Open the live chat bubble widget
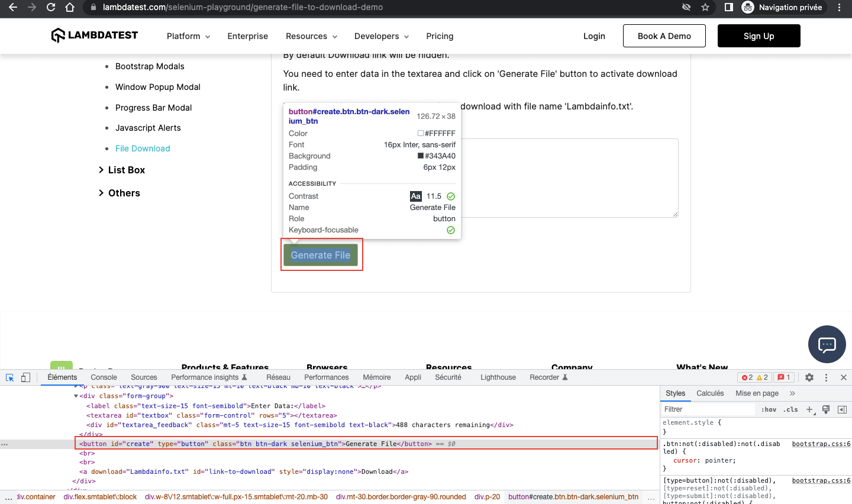This screenshot has height=504, width=852. [827, 344]
